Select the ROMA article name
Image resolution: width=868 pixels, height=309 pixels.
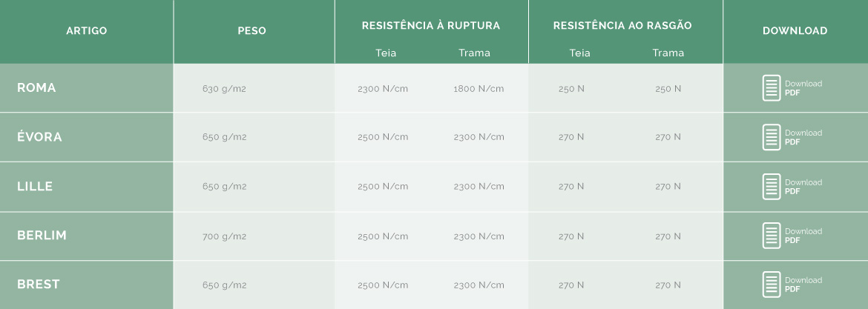point(36,88)
